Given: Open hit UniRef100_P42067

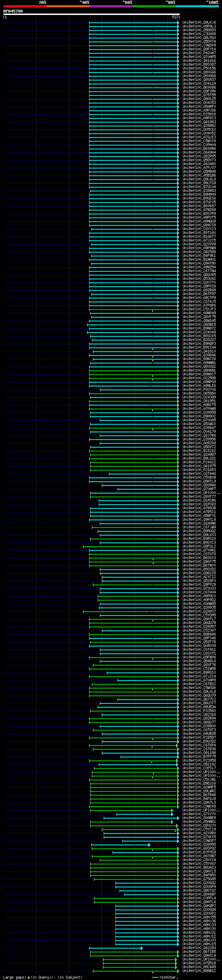Looking at the screenshot, I should pos(199,53).
